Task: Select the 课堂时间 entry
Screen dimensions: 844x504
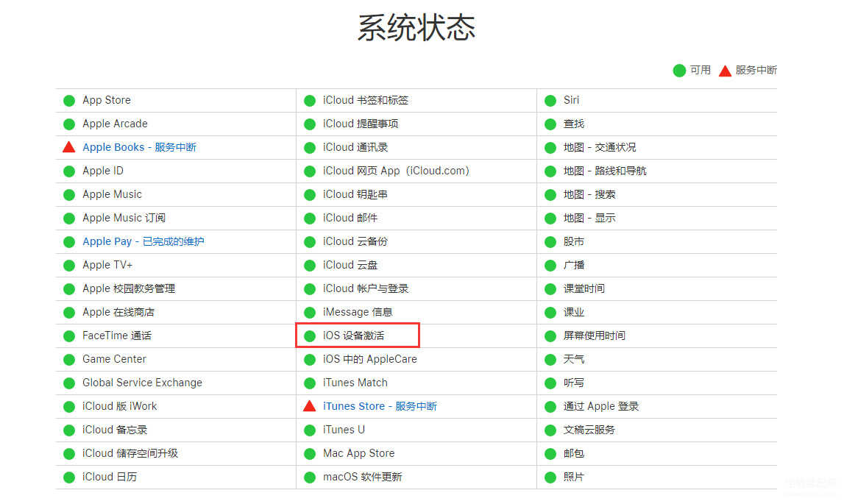Action: click(x=584, y=288)
